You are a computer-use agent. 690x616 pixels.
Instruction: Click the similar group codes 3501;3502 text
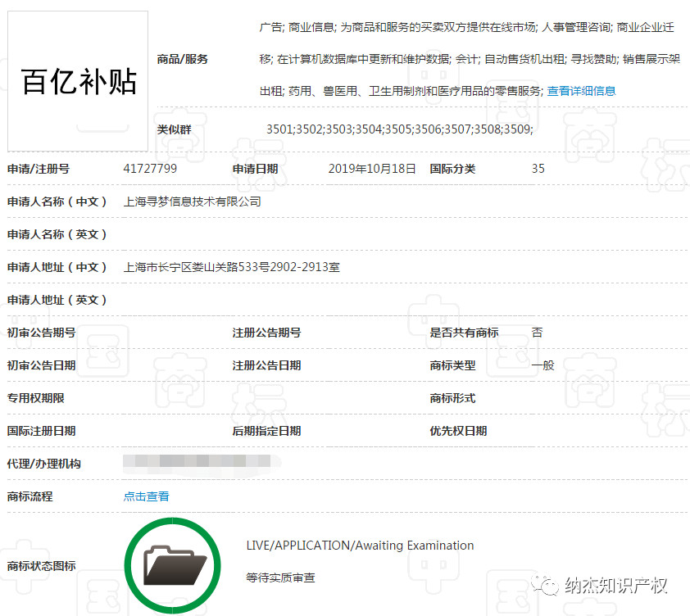tap(400, 129)
